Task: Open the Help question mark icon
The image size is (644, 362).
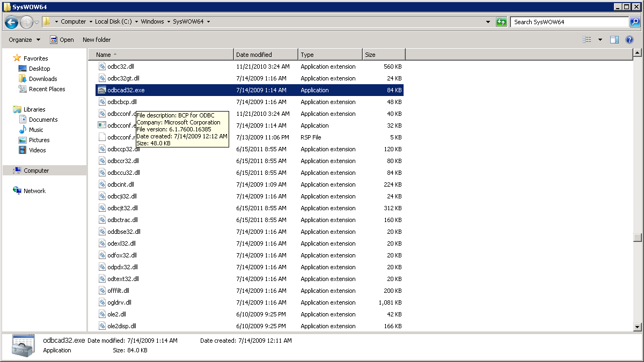Action: click(x=630, y=40)
